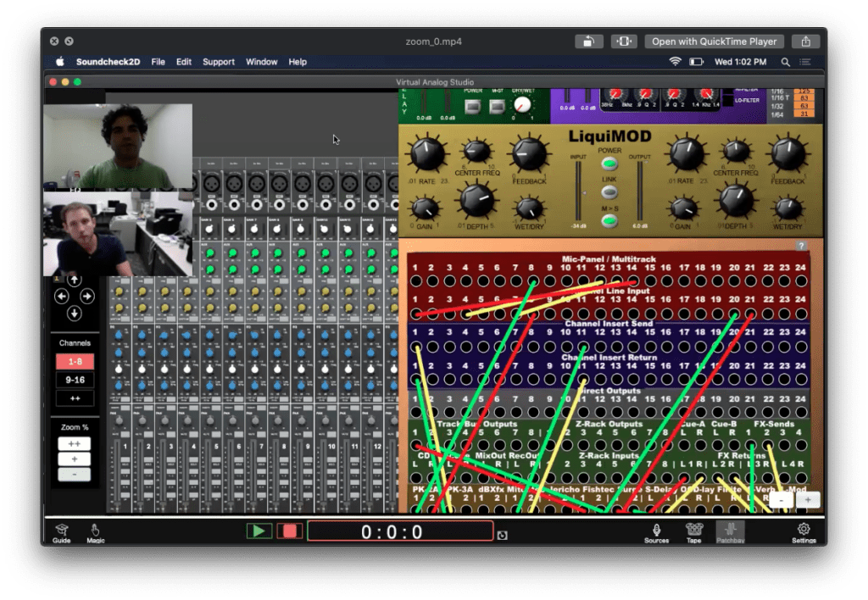Click the Wi-Fi status icon

point(675,61)
